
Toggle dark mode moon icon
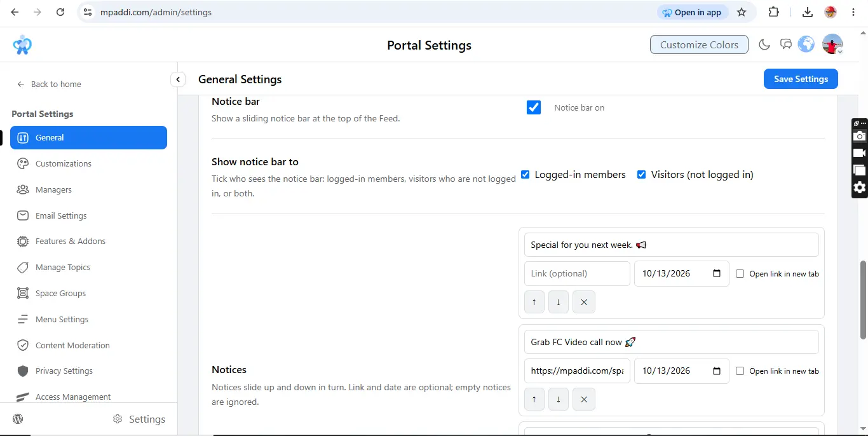[764, 44]
